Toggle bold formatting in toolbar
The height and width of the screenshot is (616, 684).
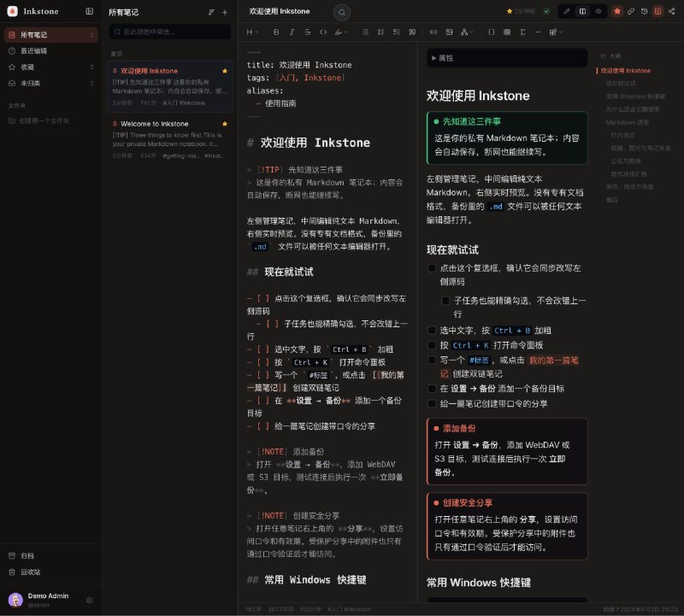pos(276,32)
